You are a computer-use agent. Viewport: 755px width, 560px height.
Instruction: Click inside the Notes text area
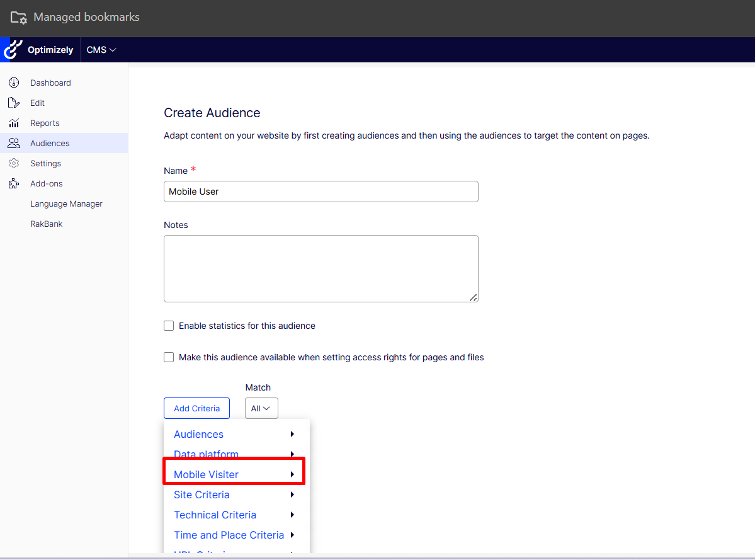point(321,268)
